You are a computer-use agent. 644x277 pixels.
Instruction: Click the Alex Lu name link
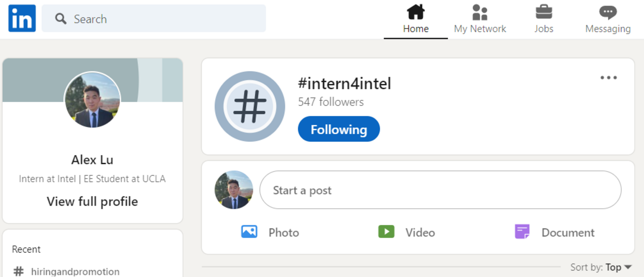tap(92, 160)
